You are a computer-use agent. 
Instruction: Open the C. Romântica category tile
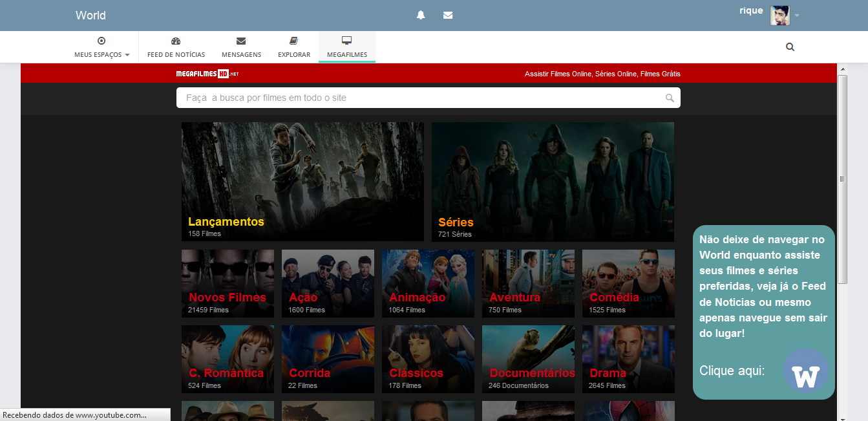(228, 359)
